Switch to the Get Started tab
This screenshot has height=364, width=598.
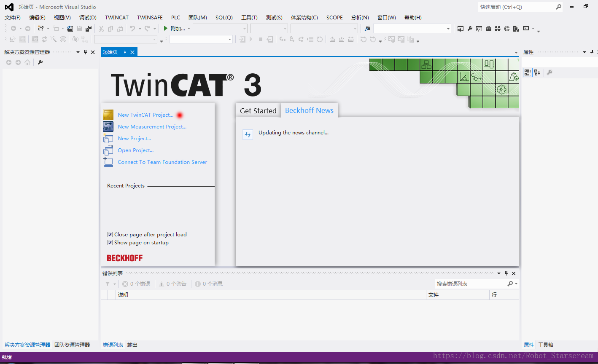tap(258, 111)
